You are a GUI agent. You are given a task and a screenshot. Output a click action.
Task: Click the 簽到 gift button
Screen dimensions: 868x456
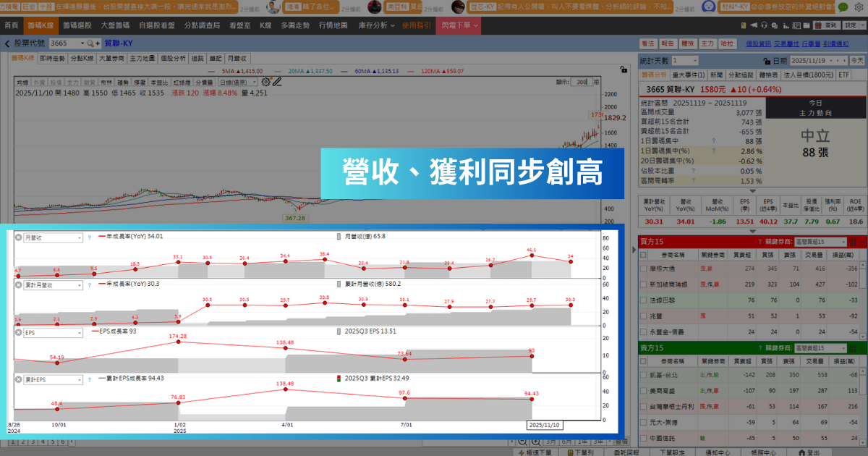(x=827, y=25)
